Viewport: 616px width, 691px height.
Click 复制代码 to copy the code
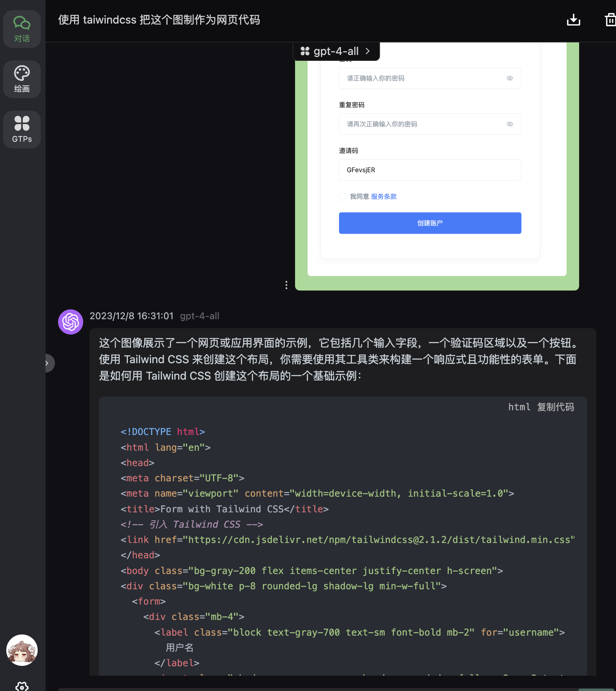[555, 407]
